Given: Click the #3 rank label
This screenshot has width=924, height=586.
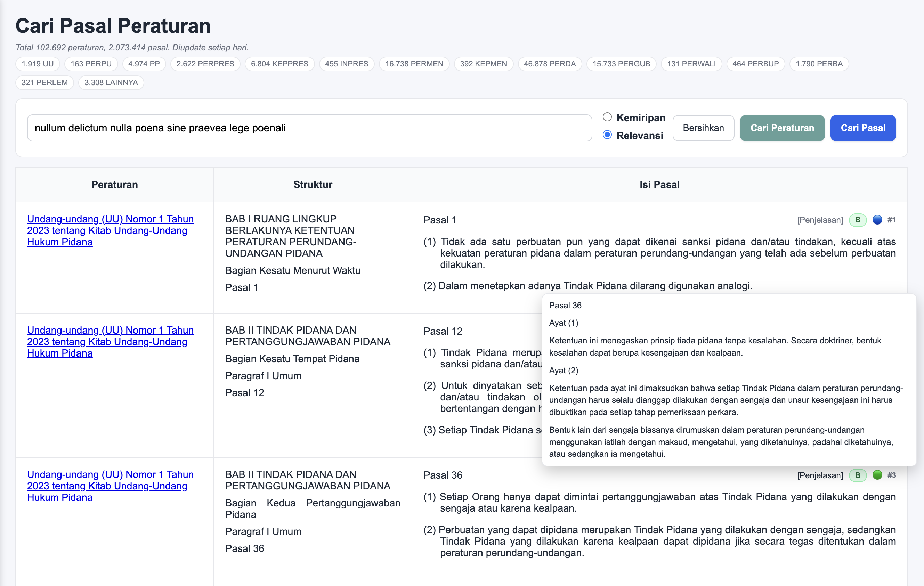Looking at the screenshot, I should (891, 475).
